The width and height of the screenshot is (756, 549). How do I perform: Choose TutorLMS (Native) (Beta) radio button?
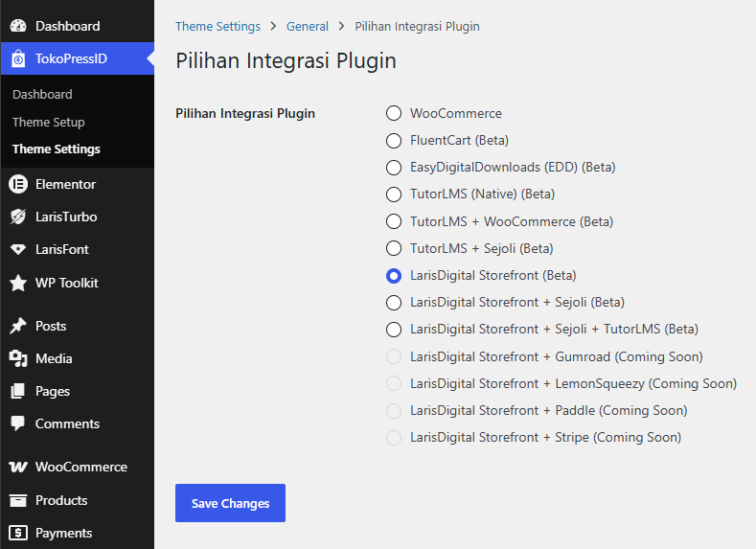[394, 194]
